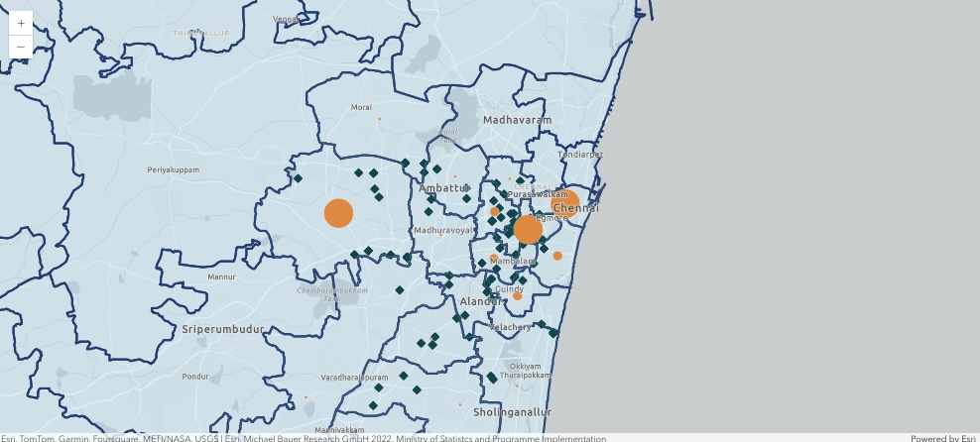Viewport: 980px width, 442px height.
Task: Select the large orange circle behind the Chennai label
Action: 565,204
